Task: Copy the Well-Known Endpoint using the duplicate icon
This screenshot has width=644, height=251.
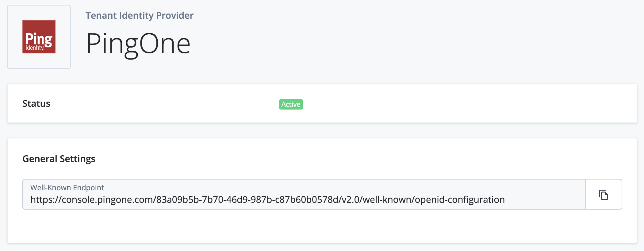Action: (x=603, y=194)
